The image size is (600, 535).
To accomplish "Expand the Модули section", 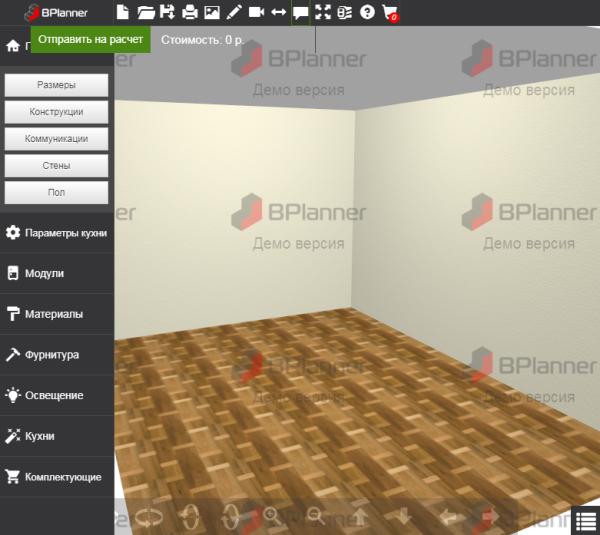I will click(57, 273).
